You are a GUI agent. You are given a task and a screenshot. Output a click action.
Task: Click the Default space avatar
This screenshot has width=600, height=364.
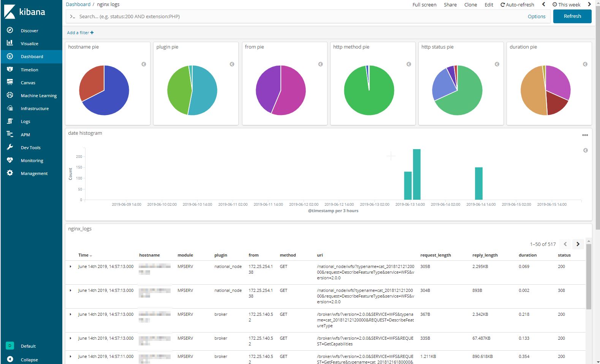10,346
